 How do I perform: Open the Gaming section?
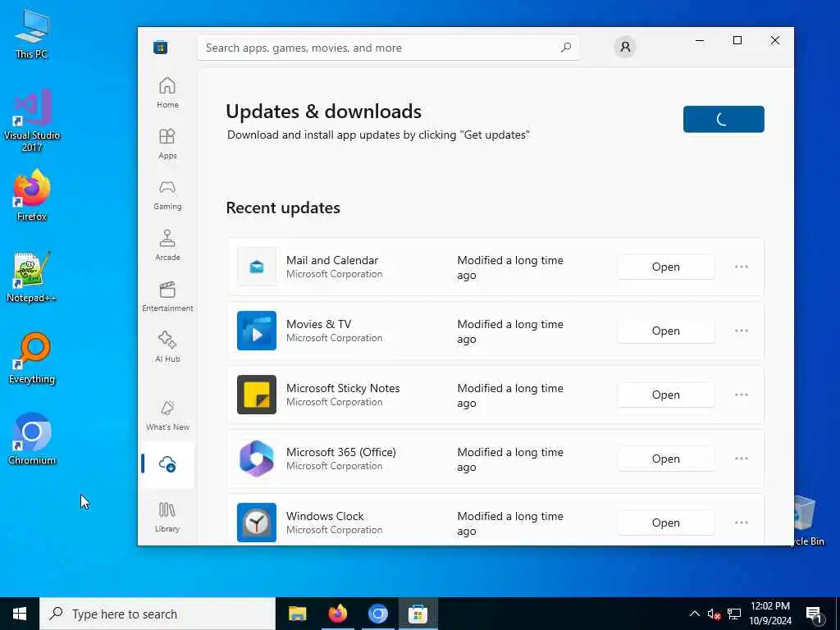coord(167,194)
